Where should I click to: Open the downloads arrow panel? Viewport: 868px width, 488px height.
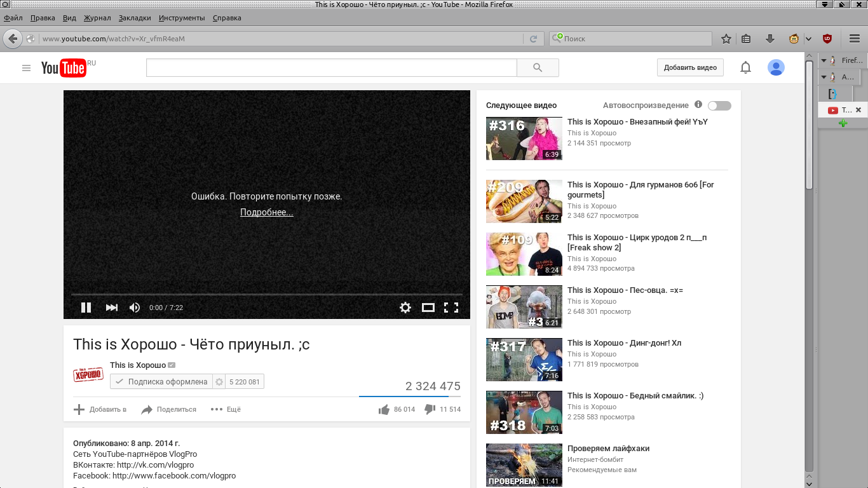770,39
